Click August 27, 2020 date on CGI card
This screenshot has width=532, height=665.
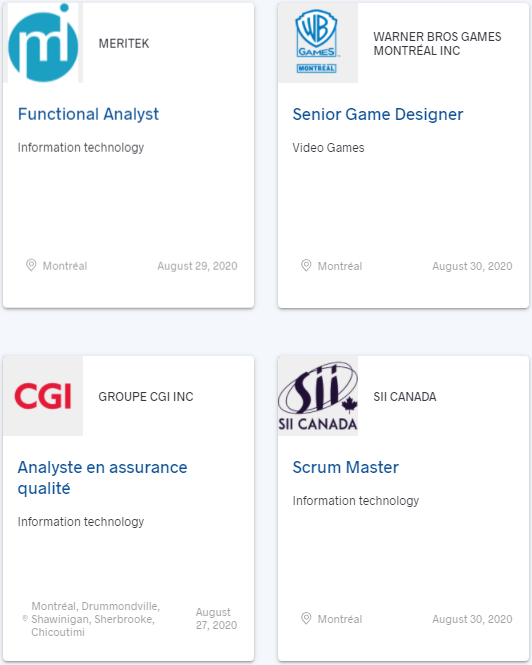point(216,618)
